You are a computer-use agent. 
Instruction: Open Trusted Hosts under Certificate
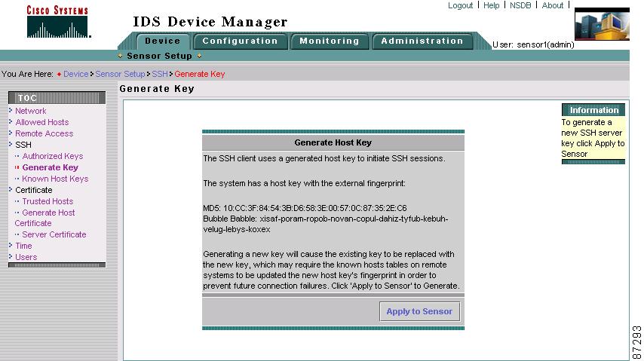click(x=48, y=201)
